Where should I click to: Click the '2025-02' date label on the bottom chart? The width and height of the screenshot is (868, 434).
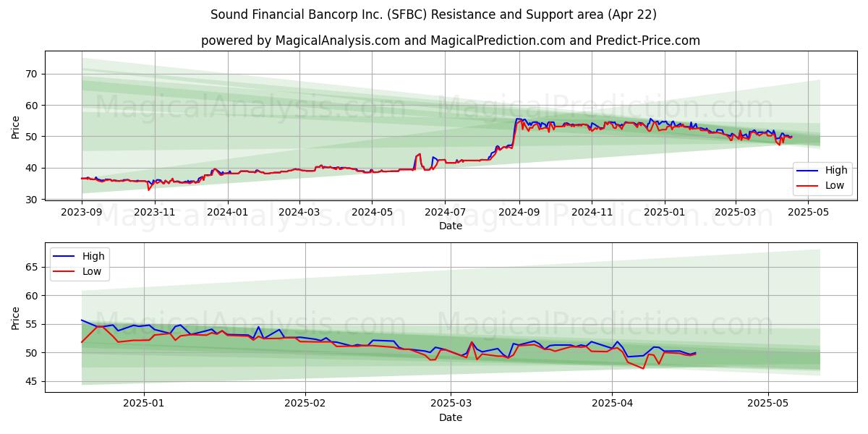click(305, 405)
